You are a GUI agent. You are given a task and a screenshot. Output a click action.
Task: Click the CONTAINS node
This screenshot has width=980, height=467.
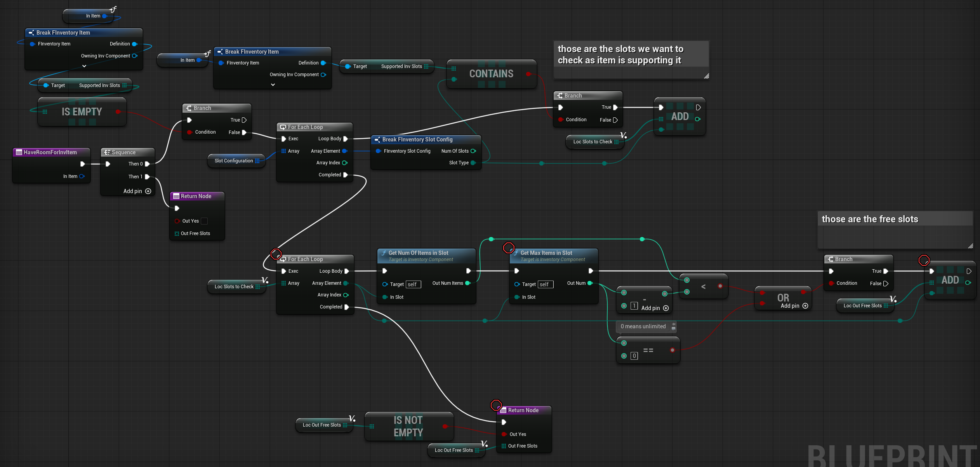pyautogui.click(x=491, y=74)
